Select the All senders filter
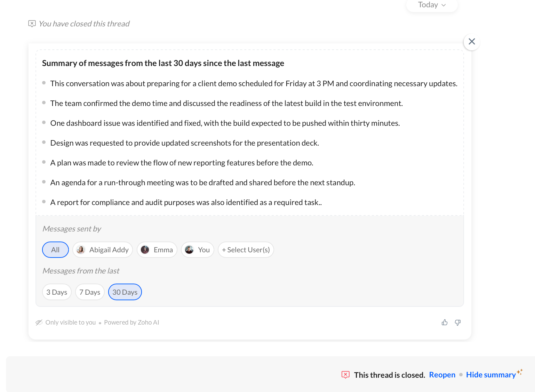 tap(55, 250)
